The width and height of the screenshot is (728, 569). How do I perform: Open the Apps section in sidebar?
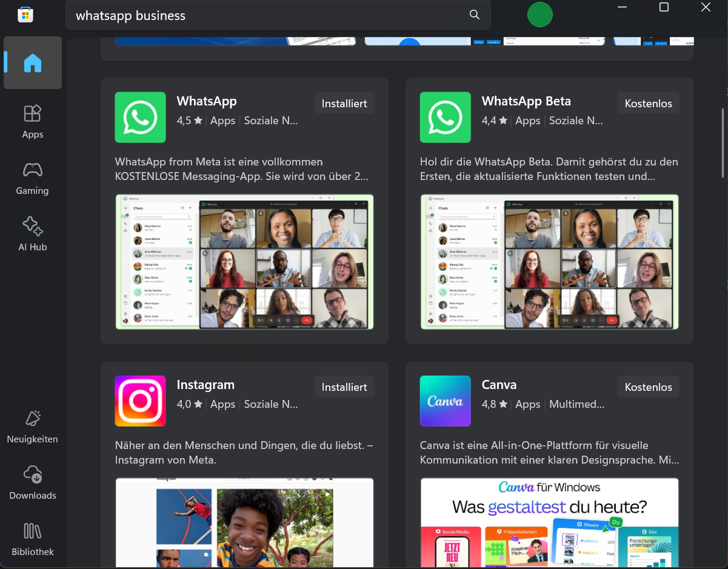tap(33, 122)
